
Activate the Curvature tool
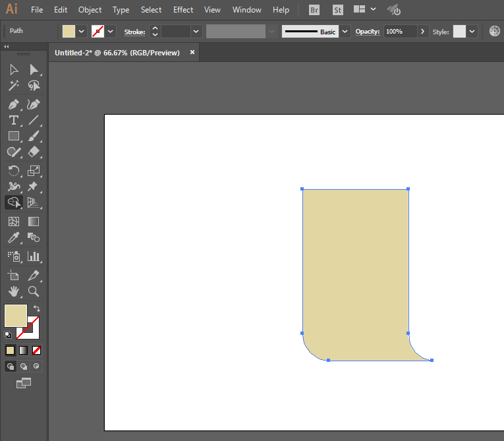coord(34,105)
